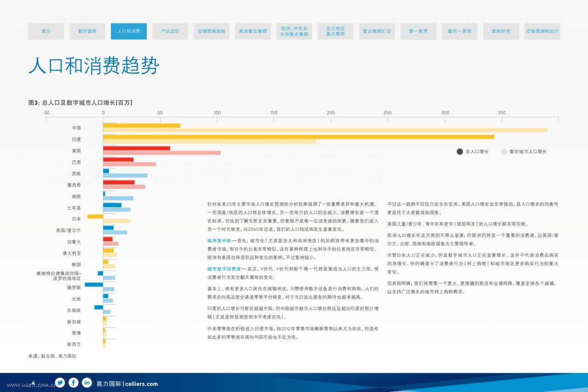The image size is (588, 392).
Task: Open the Facebook icon in the footer
Action: (73, 382)
